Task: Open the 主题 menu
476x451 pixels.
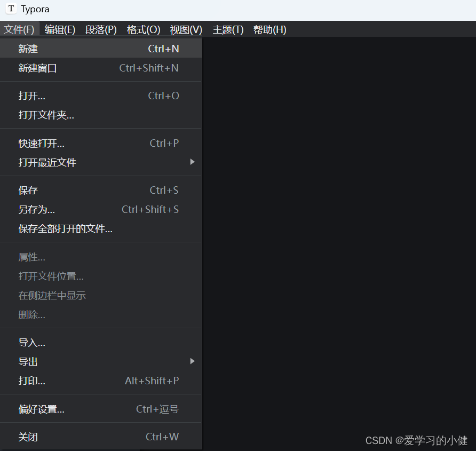Action: click(x=227, y=29)
